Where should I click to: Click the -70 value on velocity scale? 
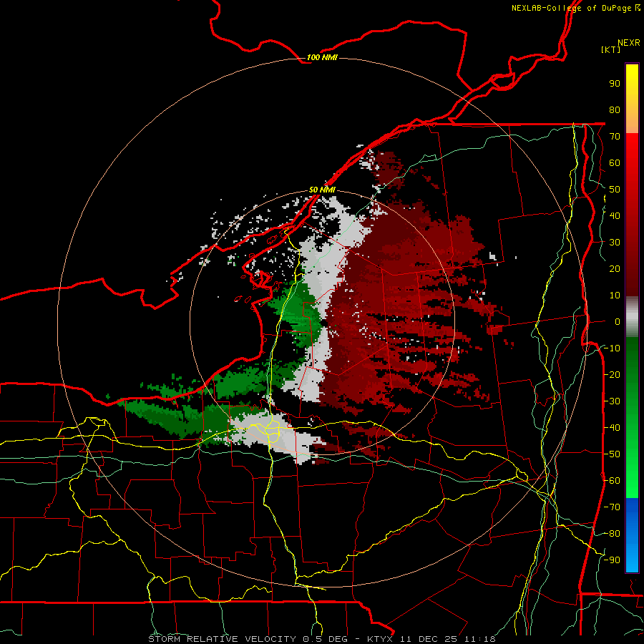(x=612, y=507)
